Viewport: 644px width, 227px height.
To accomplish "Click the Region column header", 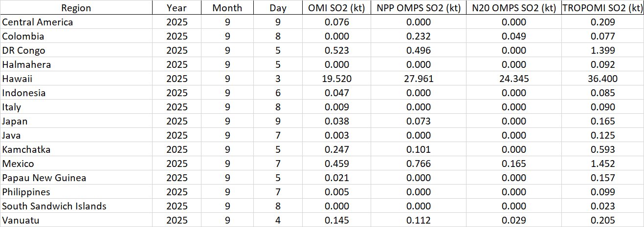I will pos(76,8).
